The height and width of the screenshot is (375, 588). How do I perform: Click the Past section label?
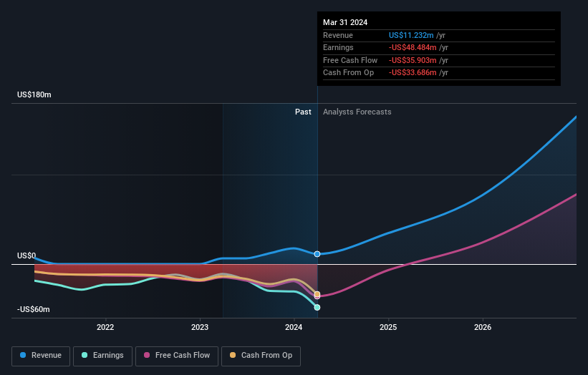pyautogui.click(x=303, y=112)
